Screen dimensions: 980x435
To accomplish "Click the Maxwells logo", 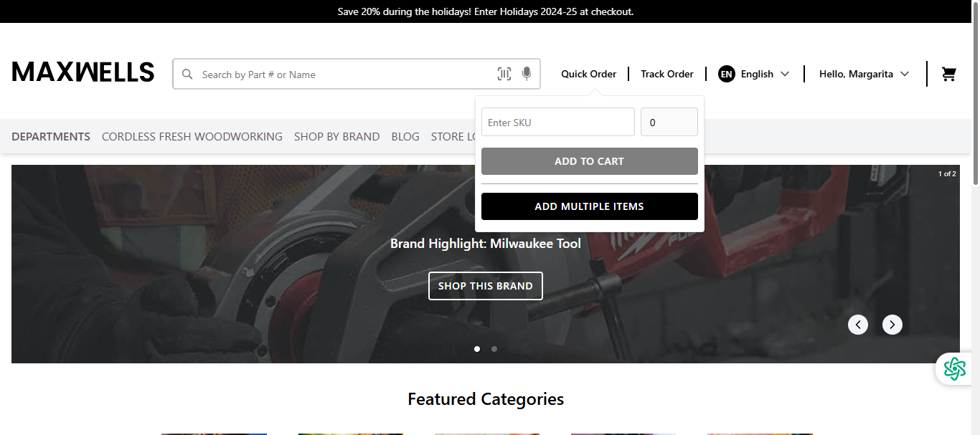I will coord(83,72).
